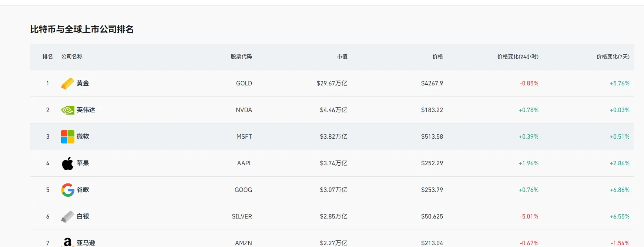This screenshot has width=644, height=247.
Task: Click the gold bar icon
Action: [67, 84]
